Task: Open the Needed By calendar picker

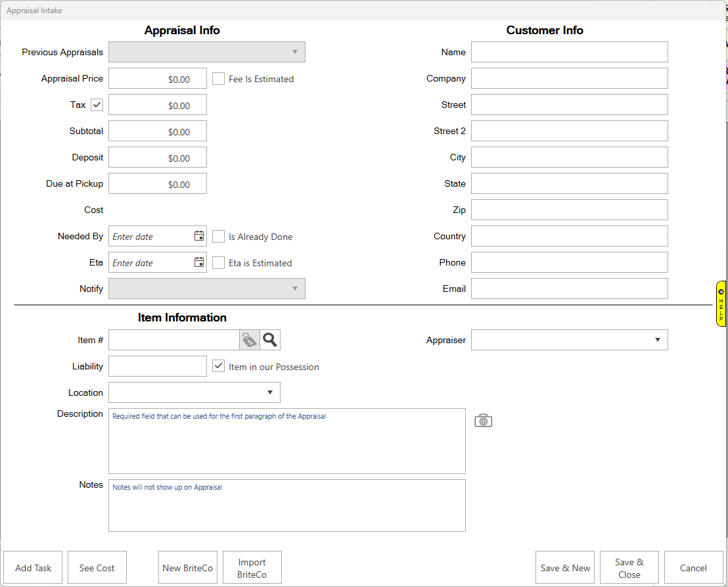Action: [199, 236]
